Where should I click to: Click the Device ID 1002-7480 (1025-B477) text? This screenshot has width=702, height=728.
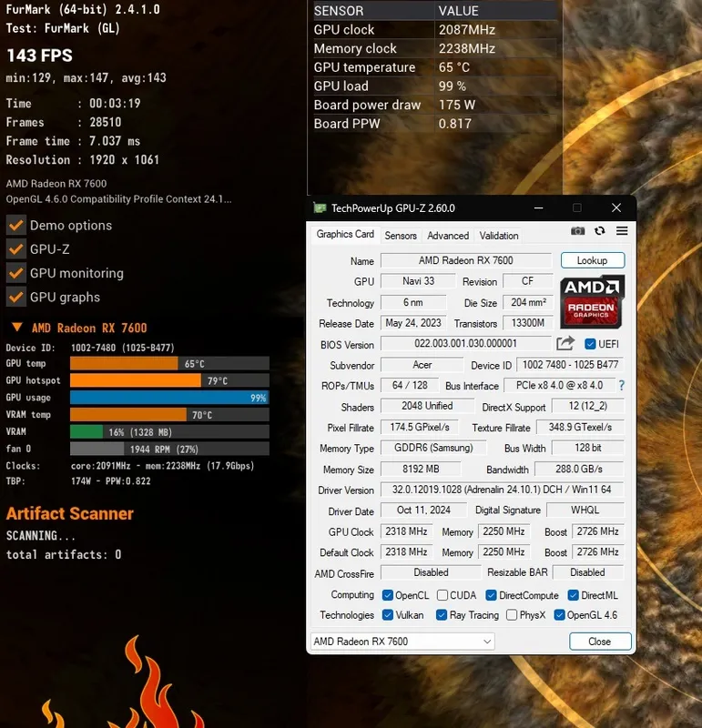pos(90,348)
